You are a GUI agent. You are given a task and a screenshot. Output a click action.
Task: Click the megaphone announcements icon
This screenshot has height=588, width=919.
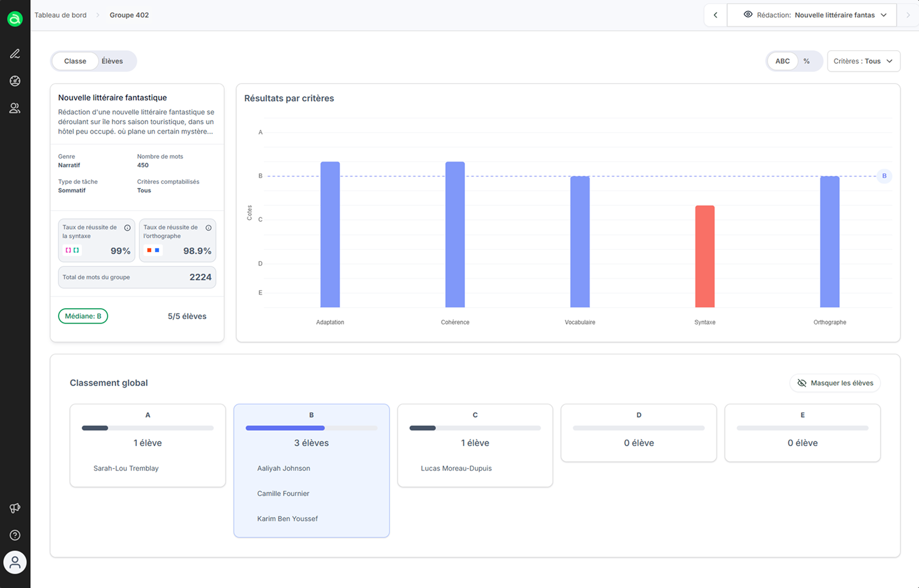coord(15,508)
